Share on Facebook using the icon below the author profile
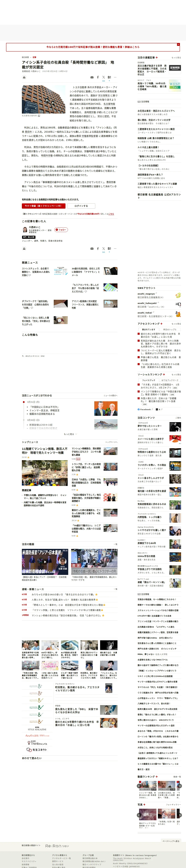 [x=98, y=249]
